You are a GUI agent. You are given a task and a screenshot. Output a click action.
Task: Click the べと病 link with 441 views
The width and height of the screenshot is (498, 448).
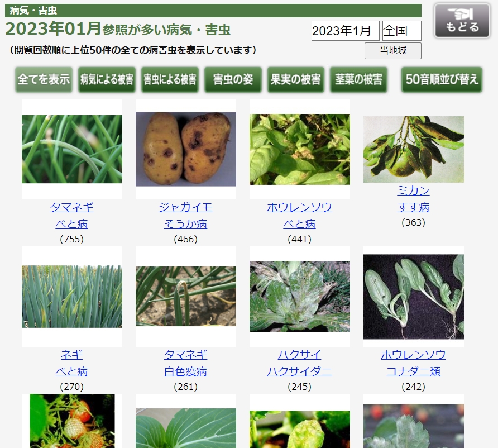(299, 224)
